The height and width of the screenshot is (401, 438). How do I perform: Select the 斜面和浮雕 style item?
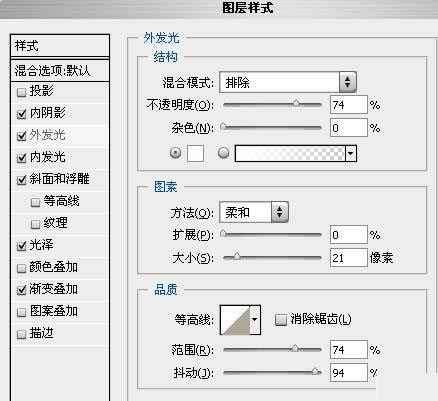tap(60, 179)
